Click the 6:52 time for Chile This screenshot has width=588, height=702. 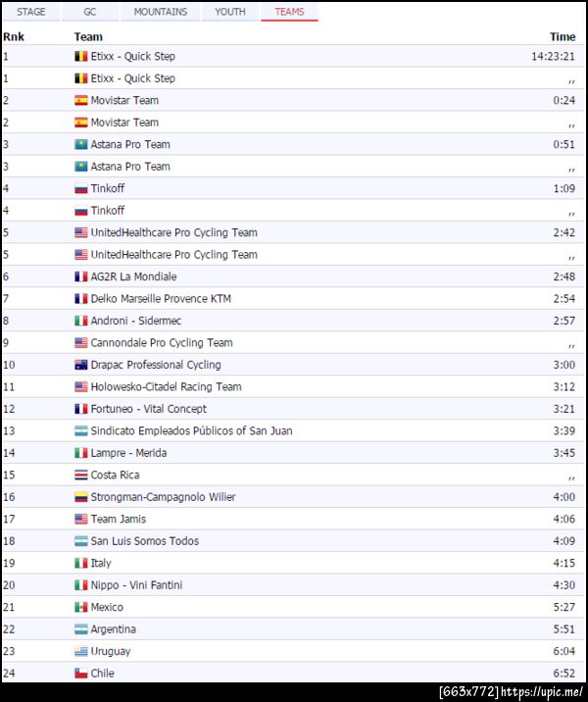pos(563,674)
